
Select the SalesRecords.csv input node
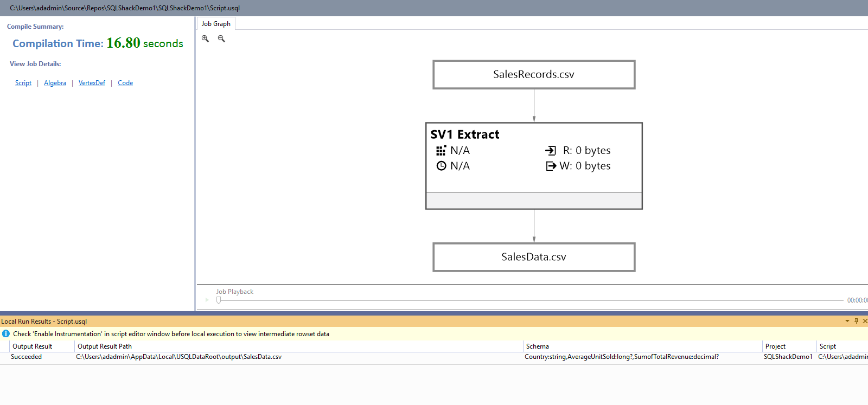point(534,74)
